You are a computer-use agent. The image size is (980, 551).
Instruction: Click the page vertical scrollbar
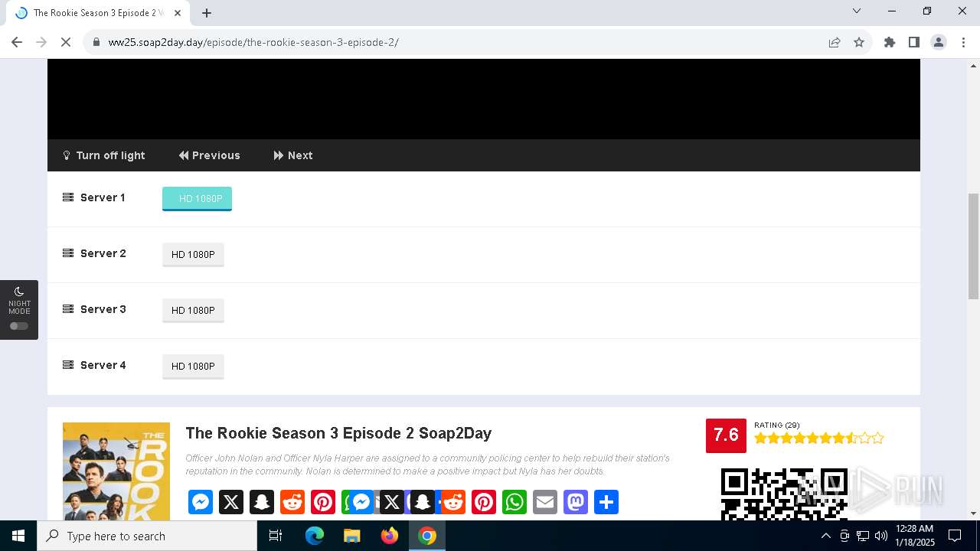tap(973, 246)
